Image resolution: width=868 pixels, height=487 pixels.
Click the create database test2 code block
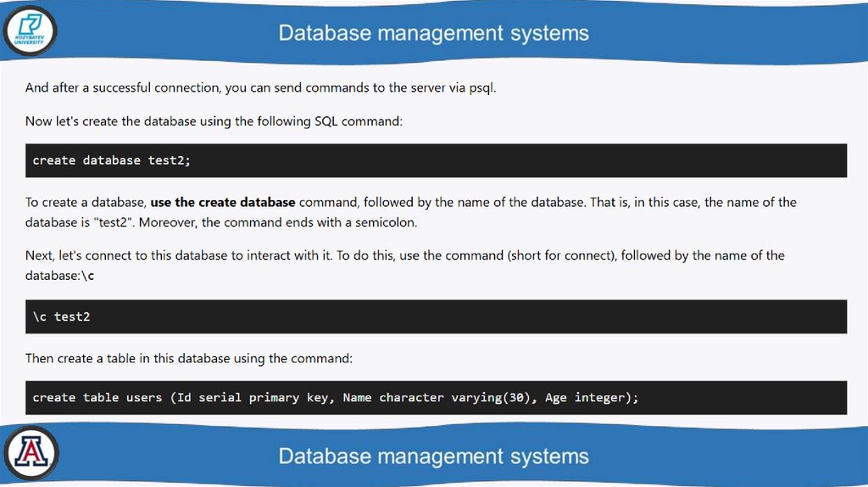[436, 160]
